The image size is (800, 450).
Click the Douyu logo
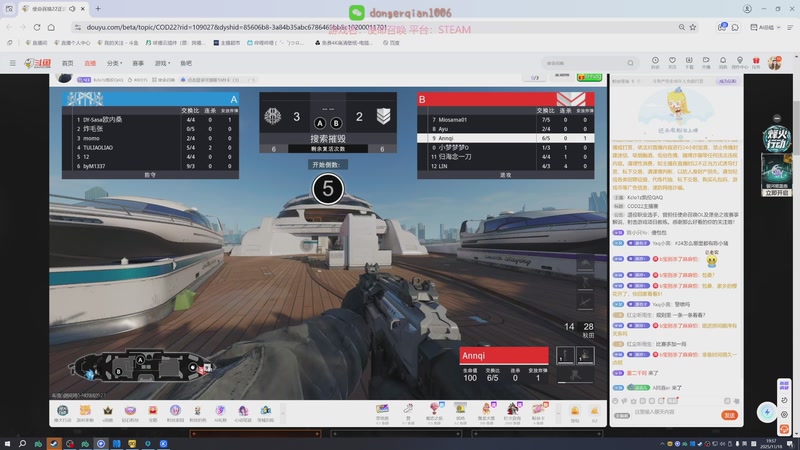tap(38, 63)
